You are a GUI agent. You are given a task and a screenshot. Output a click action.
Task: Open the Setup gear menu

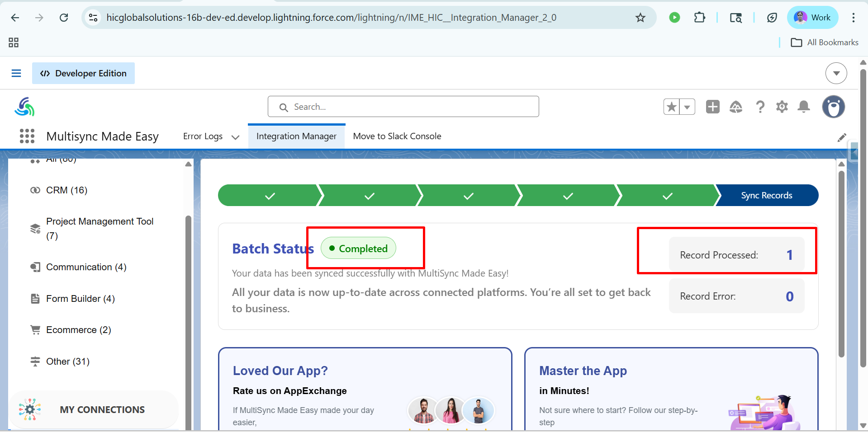coord(782,107)
